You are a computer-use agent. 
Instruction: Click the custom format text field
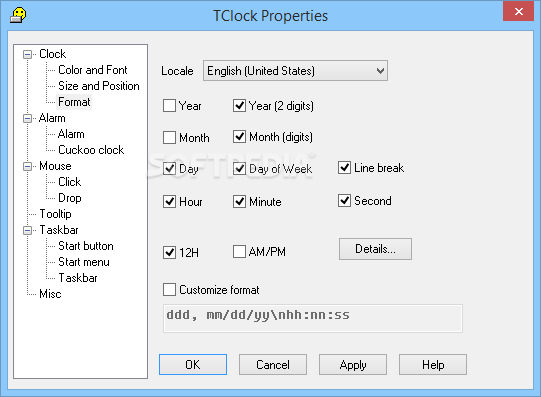pyautogui.click(x=313, y=318)
